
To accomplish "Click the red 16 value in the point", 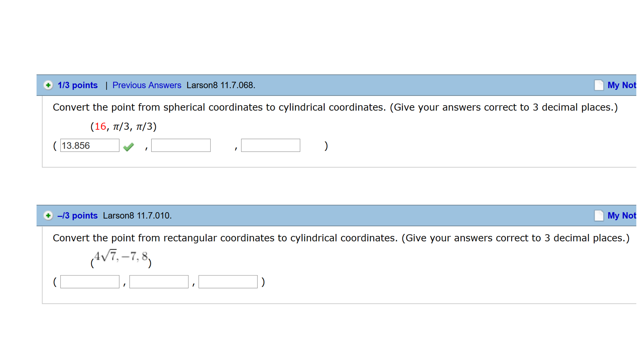I will click(x=100, y=126).
